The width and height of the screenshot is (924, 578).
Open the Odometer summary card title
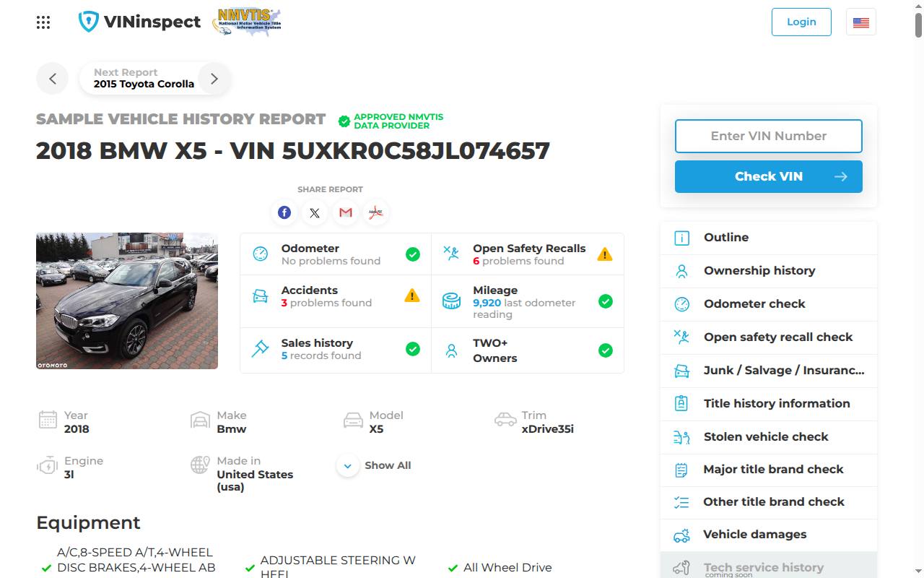(310, 248)
